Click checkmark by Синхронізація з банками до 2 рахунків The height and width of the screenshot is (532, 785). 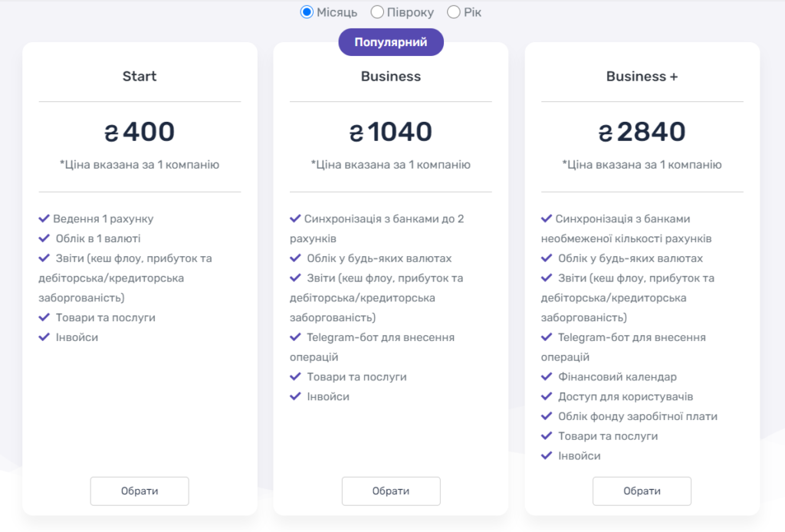tap(295, 218)
